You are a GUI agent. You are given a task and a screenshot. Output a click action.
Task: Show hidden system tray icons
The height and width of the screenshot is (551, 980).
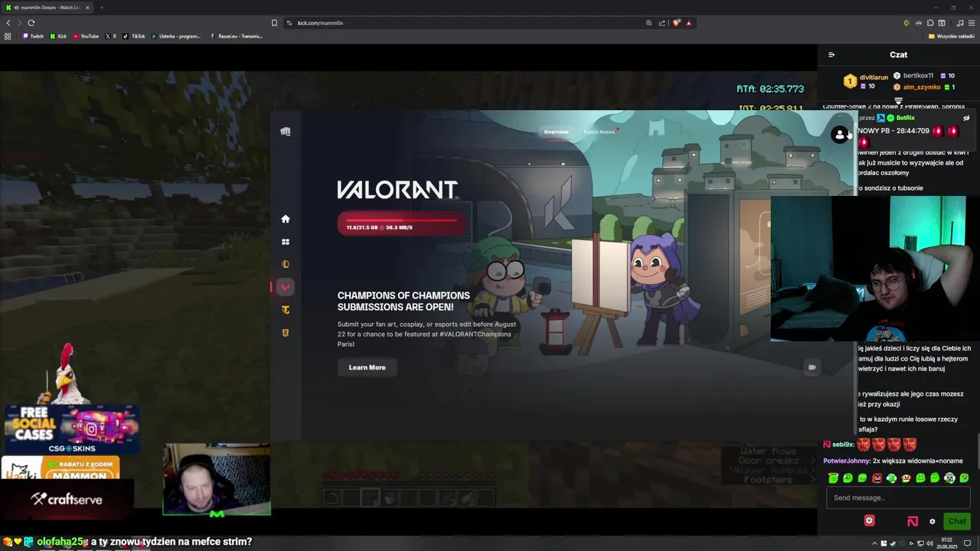click(x=874, y=543)
